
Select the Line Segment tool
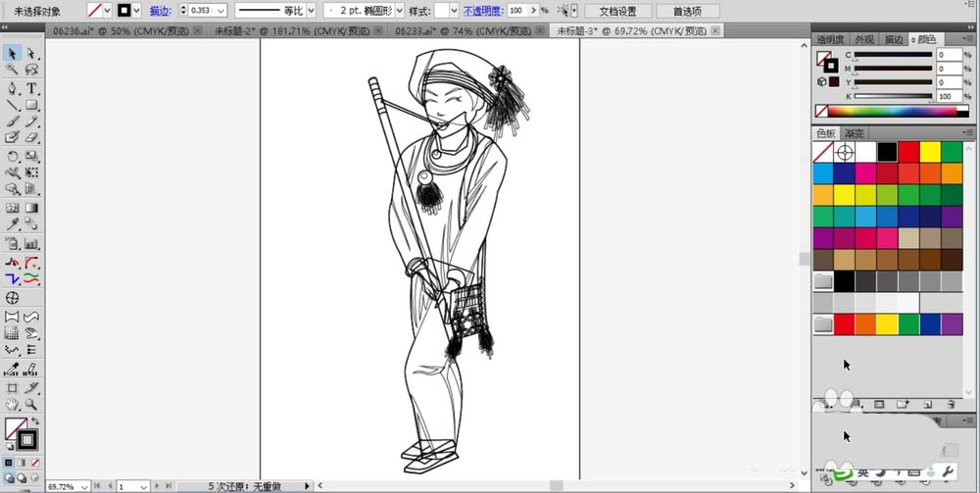12,104
